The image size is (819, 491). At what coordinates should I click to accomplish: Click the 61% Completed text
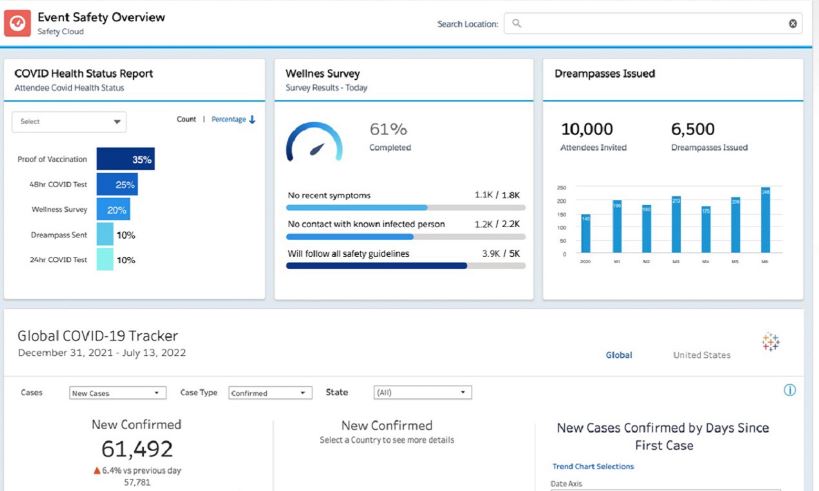point(390,136)
